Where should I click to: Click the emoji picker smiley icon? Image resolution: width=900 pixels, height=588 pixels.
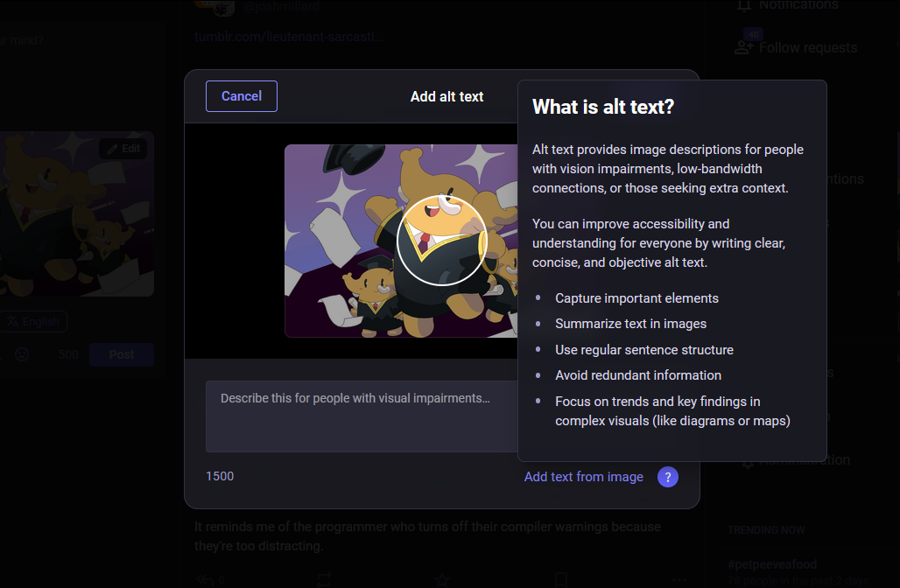point(22,354)
